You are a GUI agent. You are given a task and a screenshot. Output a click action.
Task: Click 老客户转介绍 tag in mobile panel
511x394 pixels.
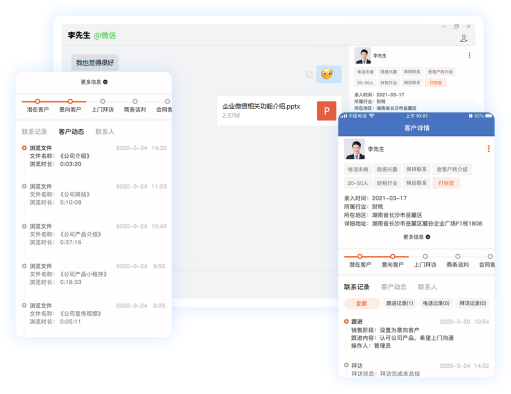pyautogui.click(x=452, y=169)
